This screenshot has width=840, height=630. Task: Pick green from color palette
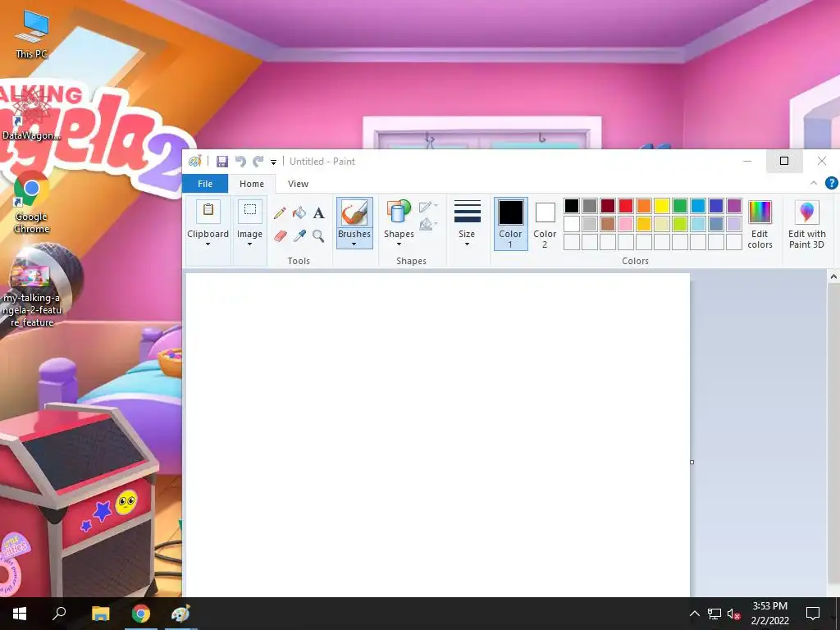click(680, 206)
